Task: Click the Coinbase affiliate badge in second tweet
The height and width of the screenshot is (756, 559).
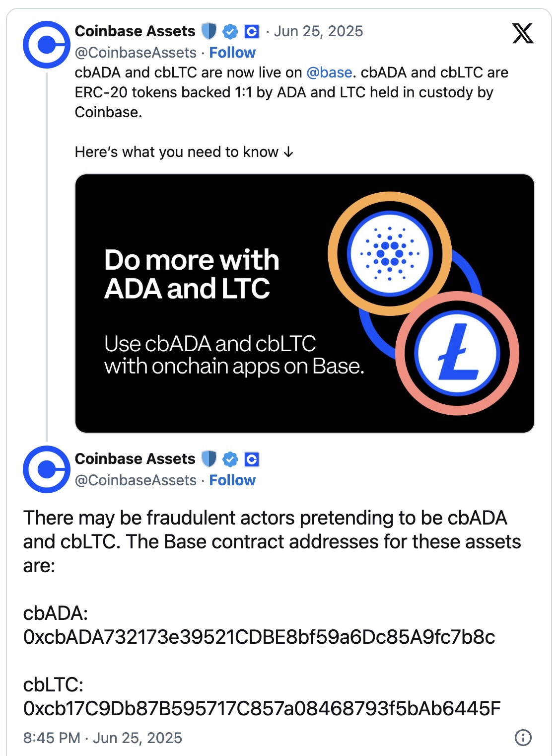Action: coord(252,459)
